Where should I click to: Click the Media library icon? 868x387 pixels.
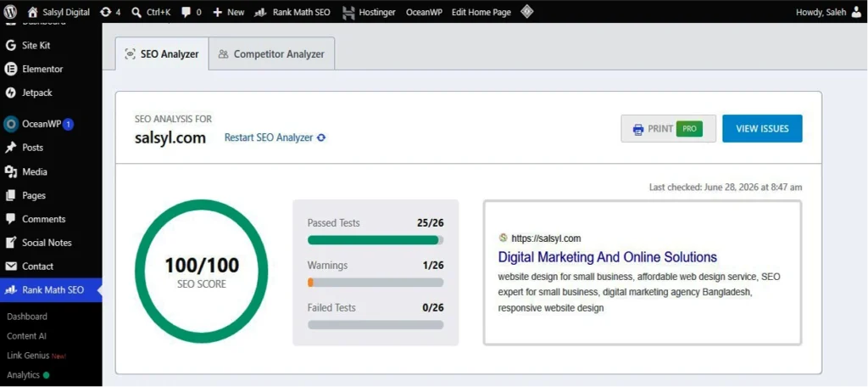(x=10, y=172)
